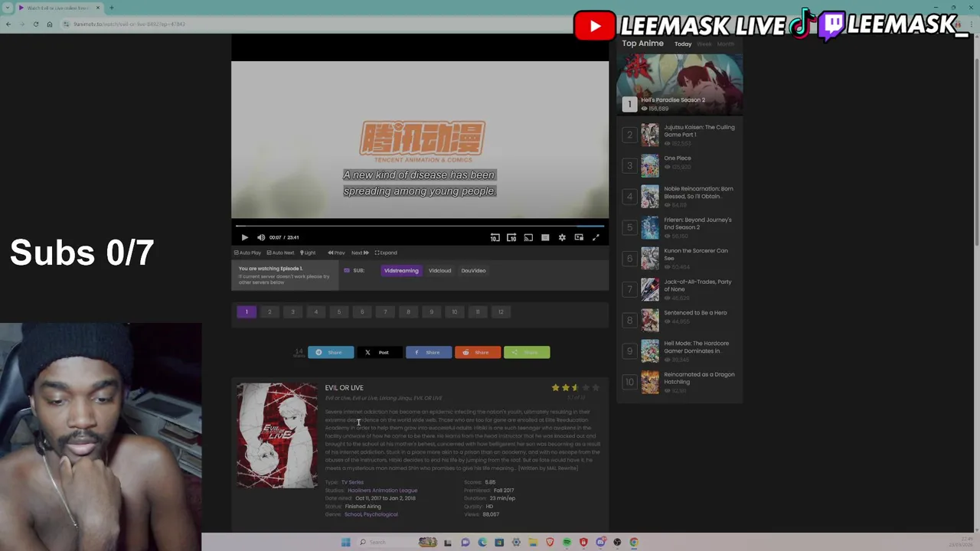Rate anime with fourth star
This screenshot has height=551, width=980.
[586, 388]
